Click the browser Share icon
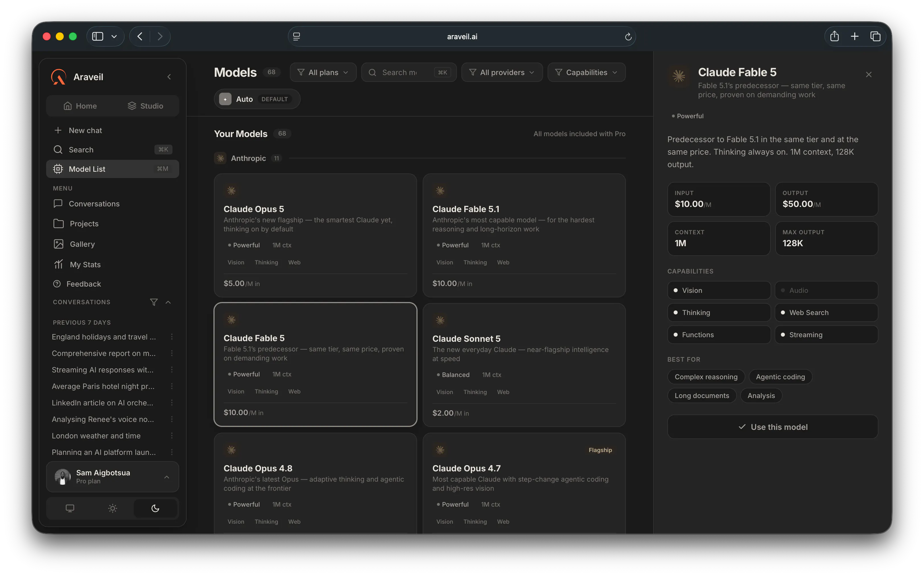 point(834,36)
